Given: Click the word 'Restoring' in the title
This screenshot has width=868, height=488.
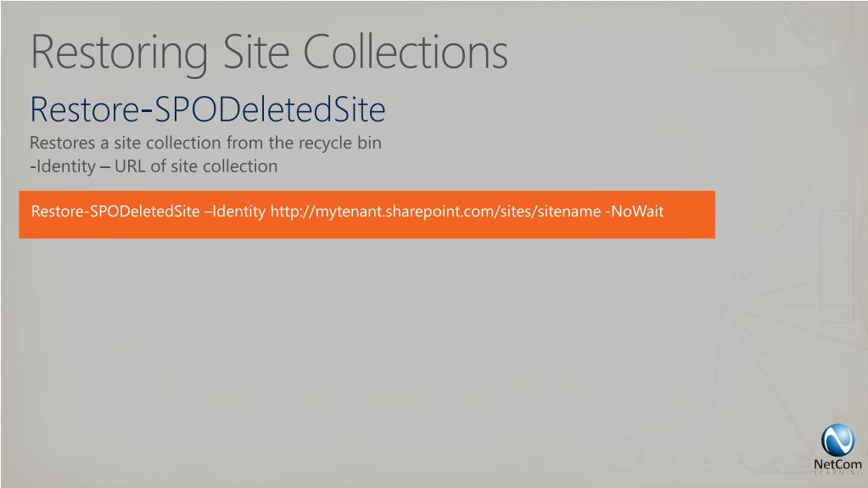Looking at the screenshot, I should pos(120,54).
